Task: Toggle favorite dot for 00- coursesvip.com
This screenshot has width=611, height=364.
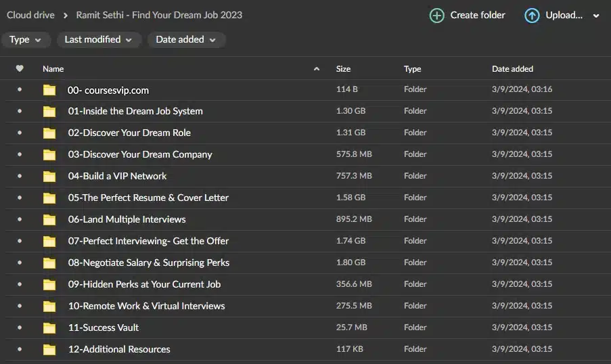Action: pos(20,89)
